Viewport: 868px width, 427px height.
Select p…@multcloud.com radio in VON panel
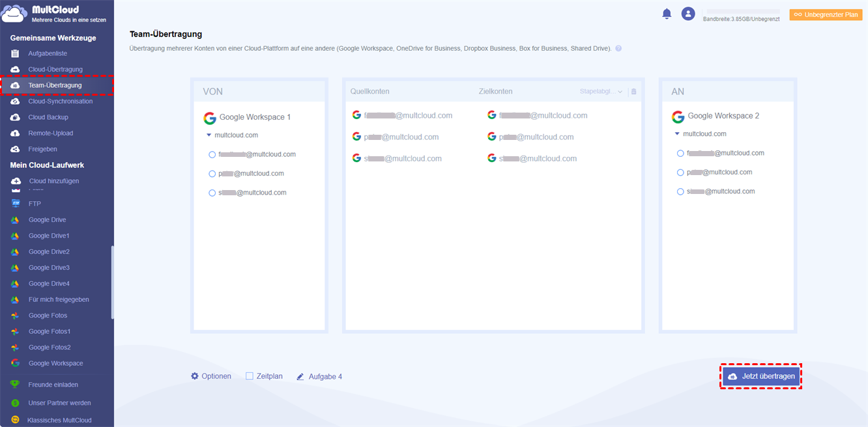tap(212, 174)
